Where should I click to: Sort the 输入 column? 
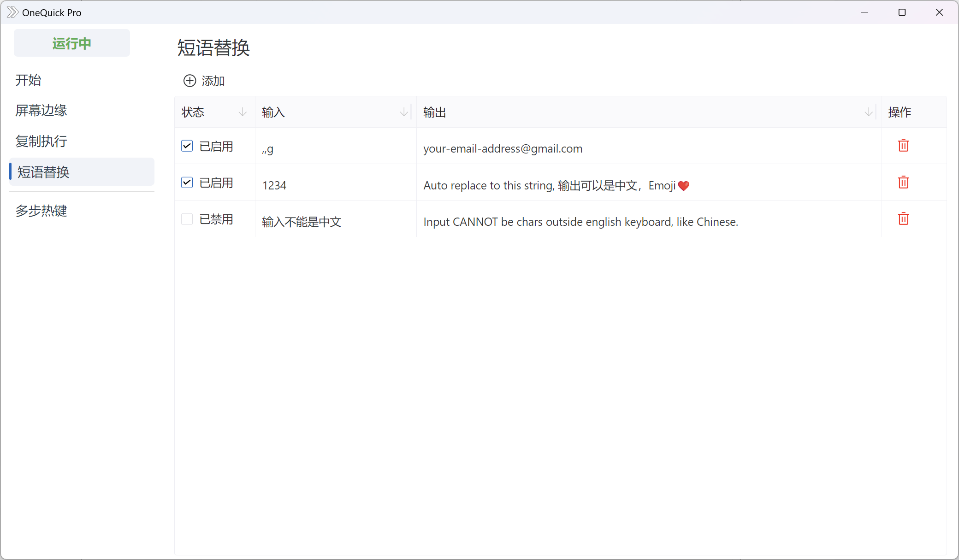403,112
